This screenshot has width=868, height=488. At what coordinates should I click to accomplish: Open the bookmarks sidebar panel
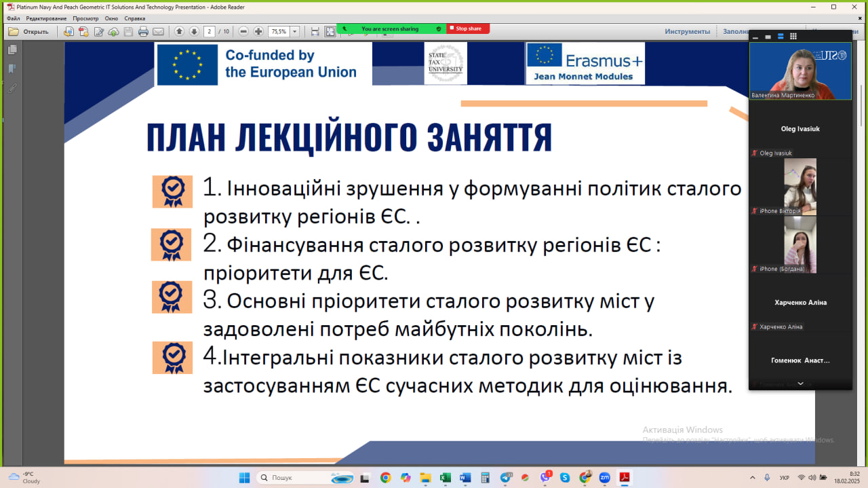[12, 69]
